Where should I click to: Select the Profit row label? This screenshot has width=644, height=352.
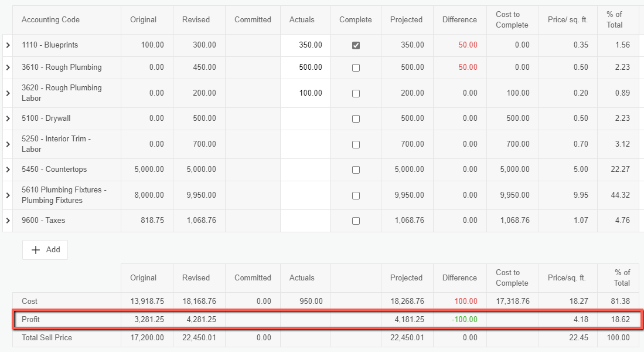pyautogui.click(x=30, y=320)
